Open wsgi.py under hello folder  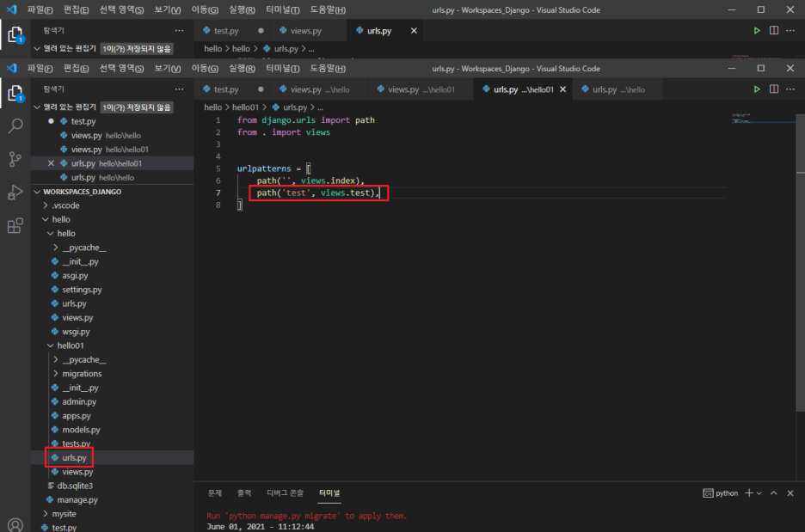[76, 332]
